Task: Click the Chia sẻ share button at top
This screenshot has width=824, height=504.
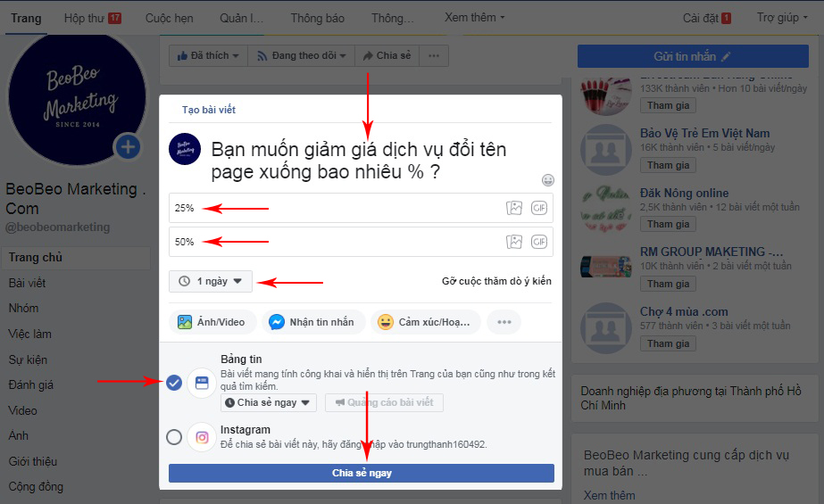Action: click(x=387, y=55)
